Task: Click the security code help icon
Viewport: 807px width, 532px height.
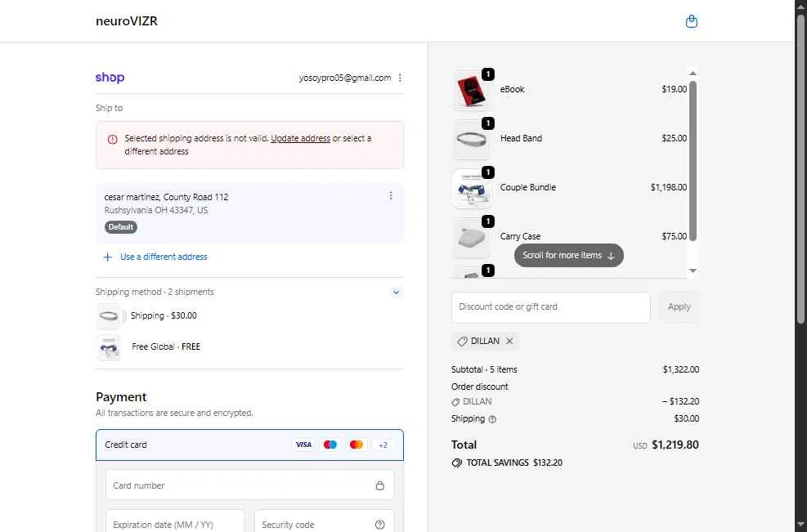Action: tap(380, 525)
